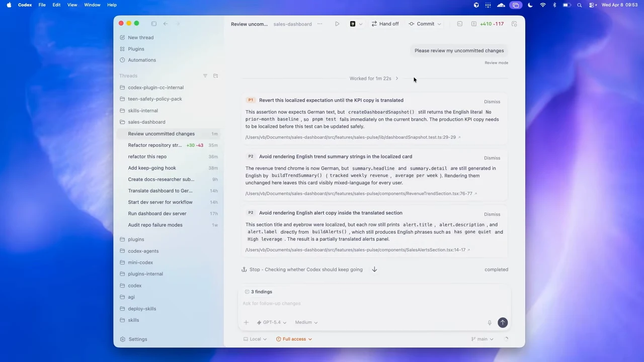Open the Medium reasoning effort dropdown
644x362 pixels.
[306, 322]
